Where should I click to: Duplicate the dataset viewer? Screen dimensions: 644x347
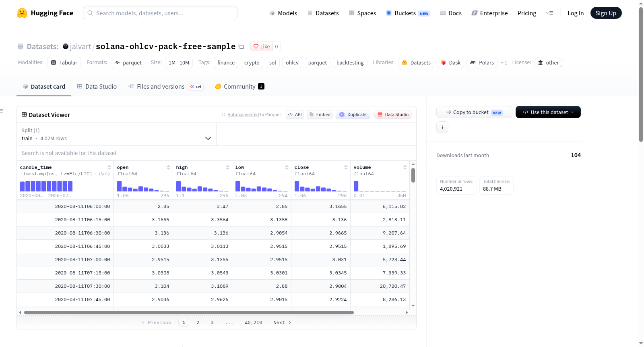[353, 114]
